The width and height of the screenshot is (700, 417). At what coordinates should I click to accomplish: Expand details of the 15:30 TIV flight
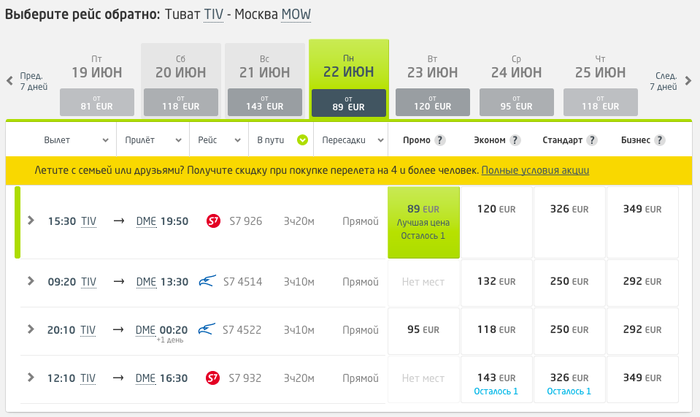[31, 220]
